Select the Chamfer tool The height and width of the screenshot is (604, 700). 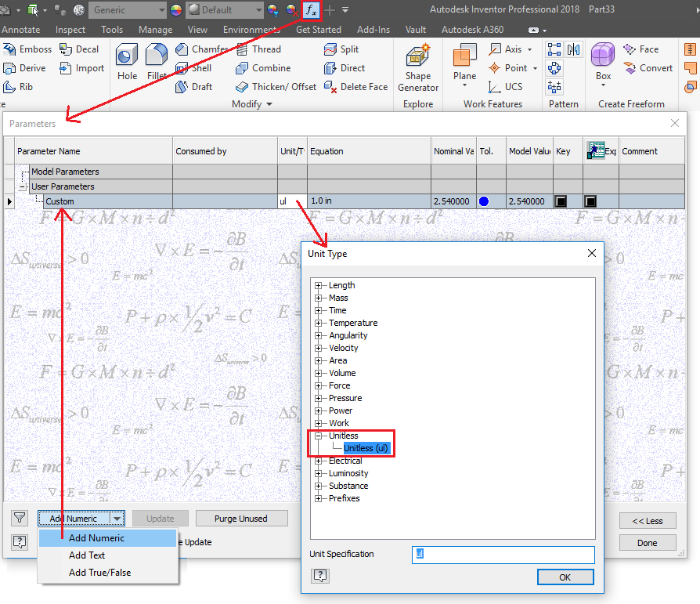pyautogui.click(x=206, y=49)
